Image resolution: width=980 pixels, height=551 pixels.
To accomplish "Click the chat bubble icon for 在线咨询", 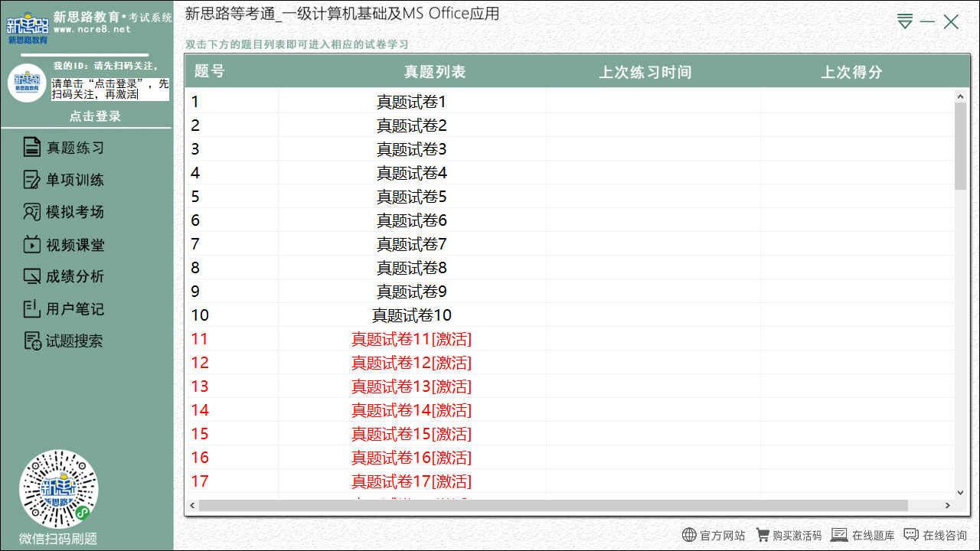I will click(x=911, y=534).
